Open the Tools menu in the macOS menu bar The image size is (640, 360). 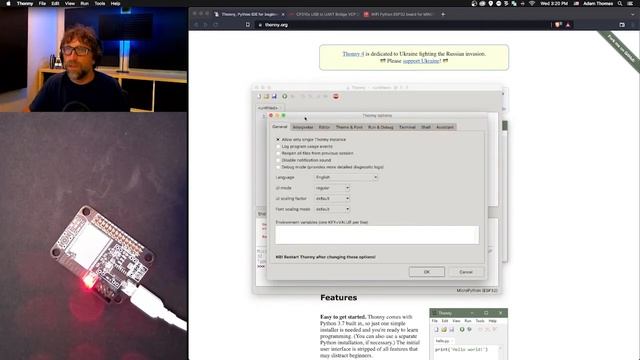pyautogui.click(x=100, y=3)
